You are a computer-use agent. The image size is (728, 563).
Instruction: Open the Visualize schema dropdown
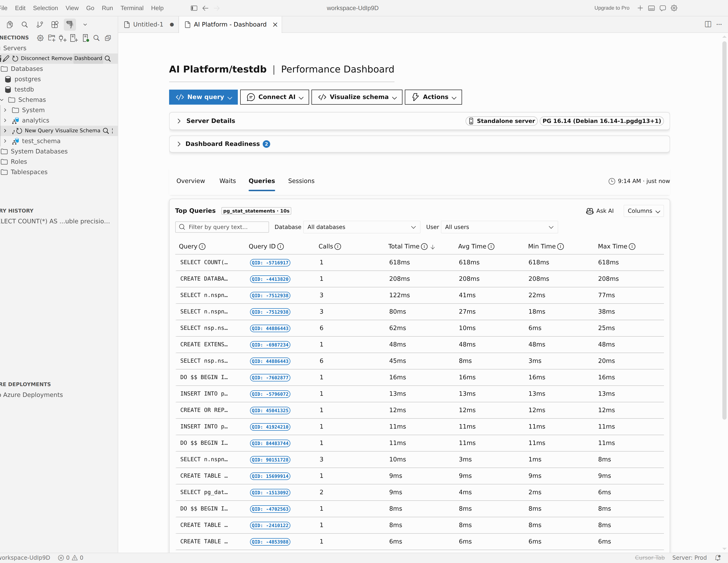pos(357,97)
